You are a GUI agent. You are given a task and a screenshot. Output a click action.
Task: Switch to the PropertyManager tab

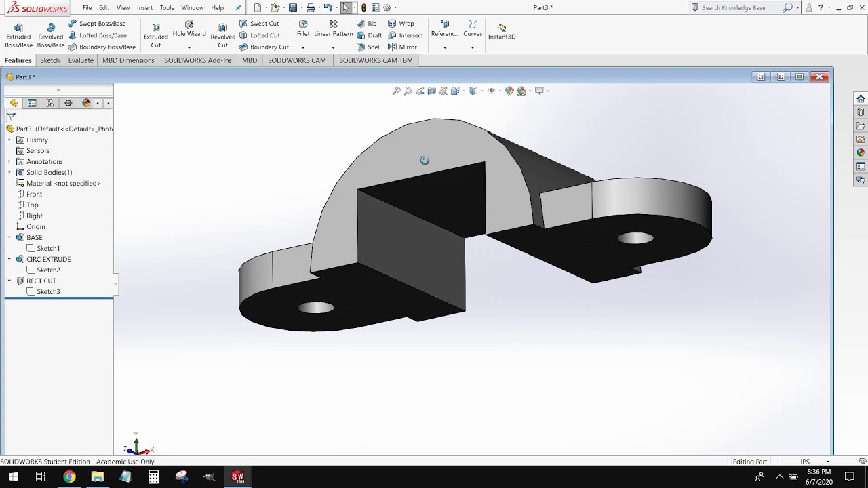point(32,103)
